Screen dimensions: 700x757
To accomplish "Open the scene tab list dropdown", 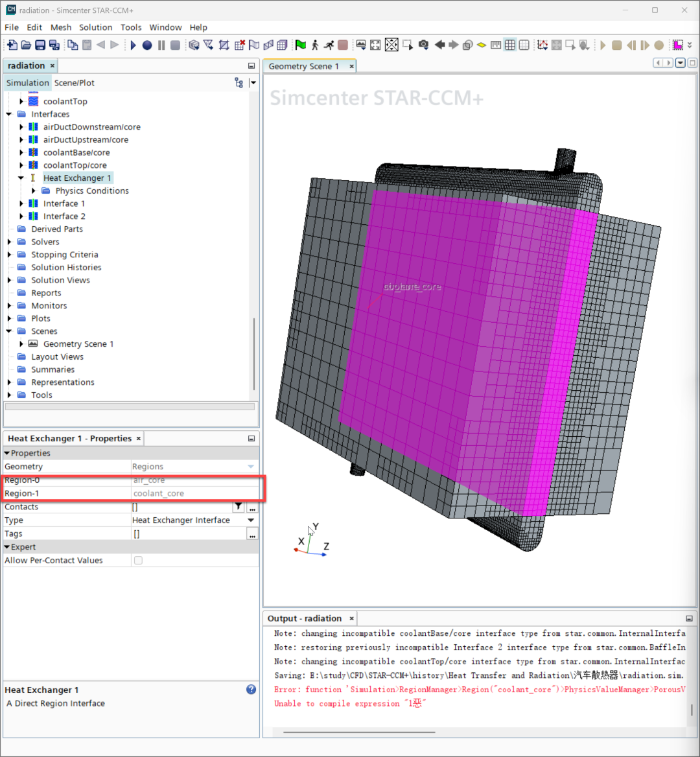I will click(680, 63).
